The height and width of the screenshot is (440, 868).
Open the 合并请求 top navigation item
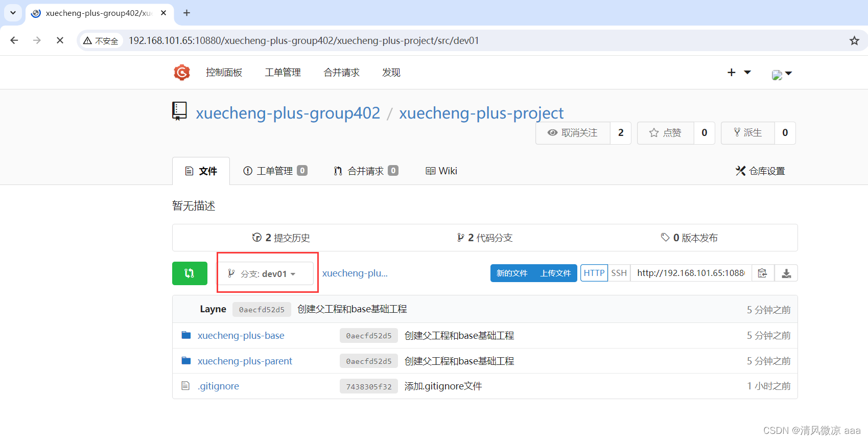[x=342, y=73]
